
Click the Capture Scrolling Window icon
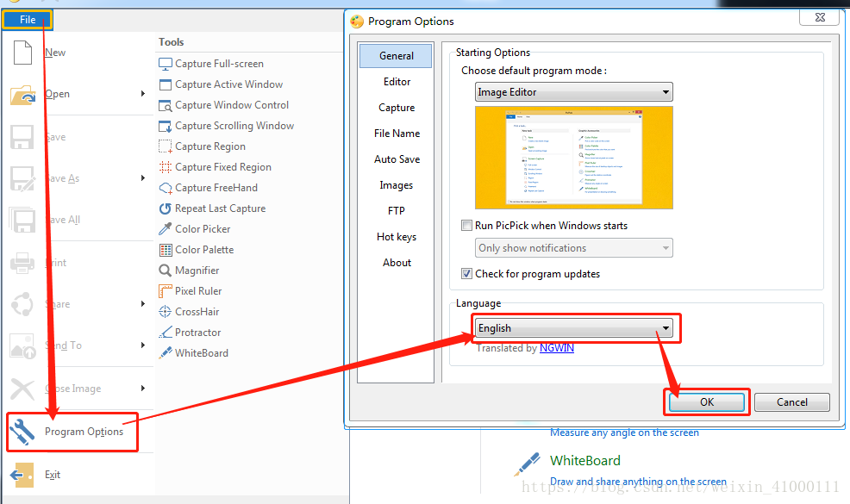click(166, 127)
